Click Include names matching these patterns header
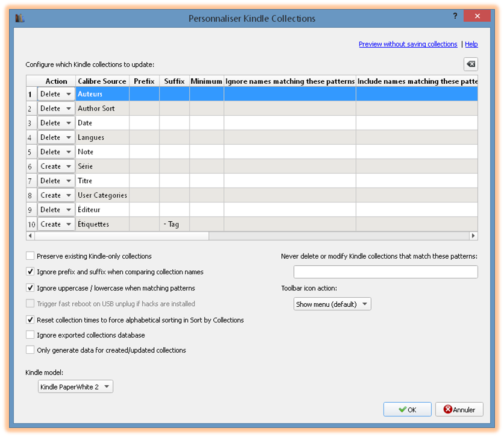The height and width of the screenshot is (437, 504). (x=417, y=81)
